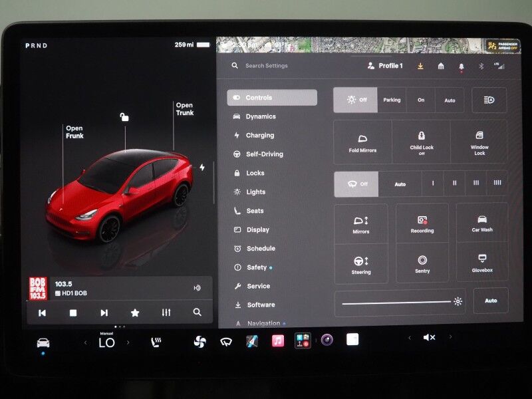The image size is (532, 399).
Task: Adjust the display brightness slider
Action: point(400,303)
